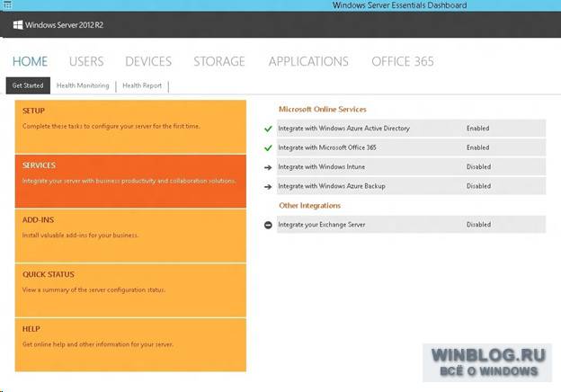Screen dimensions: 561x392
Task: Click Enabled status for Microsoft Office 365
Action: (477, 147)
